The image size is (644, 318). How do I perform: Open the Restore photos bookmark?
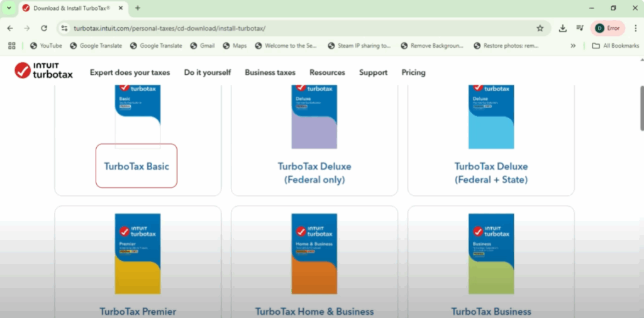pyautogui.click(x=506, y=45)
